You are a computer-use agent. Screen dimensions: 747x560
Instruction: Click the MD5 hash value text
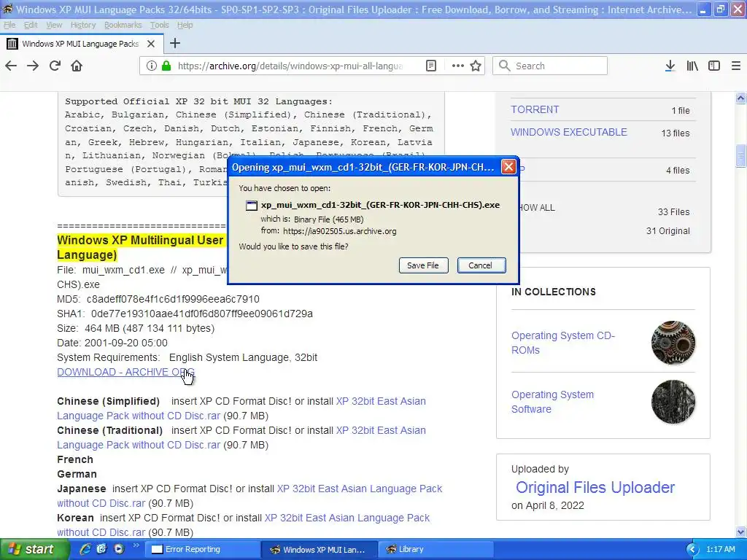pos(173,299)
